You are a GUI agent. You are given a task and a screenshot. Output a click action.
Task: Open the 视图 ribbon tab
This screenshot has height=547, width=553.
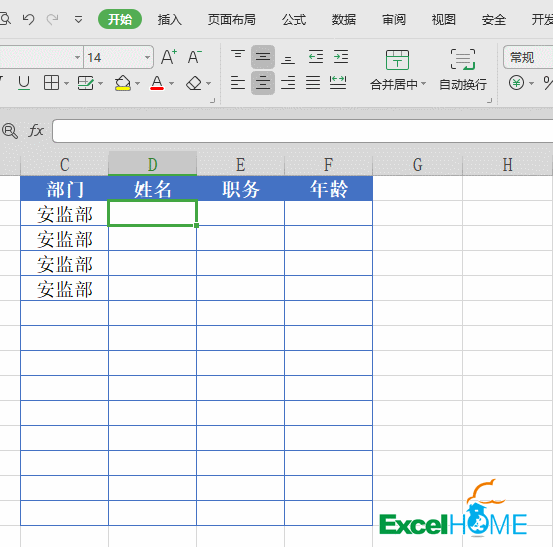(x=444, y=19)
